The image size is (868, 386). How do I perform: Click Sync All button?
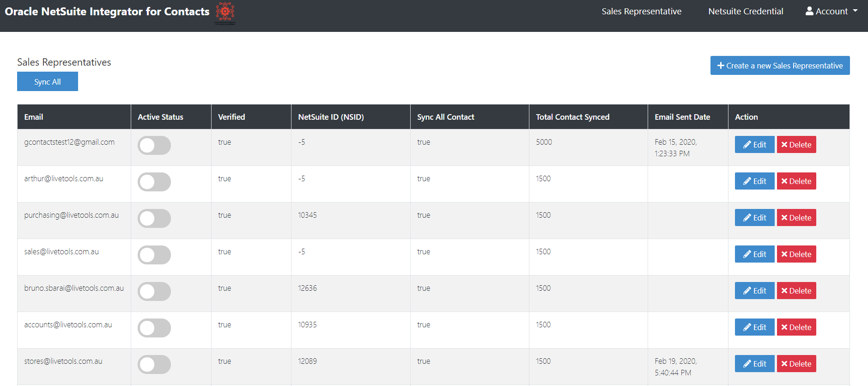pyautogui.click(x=48, y=81)
